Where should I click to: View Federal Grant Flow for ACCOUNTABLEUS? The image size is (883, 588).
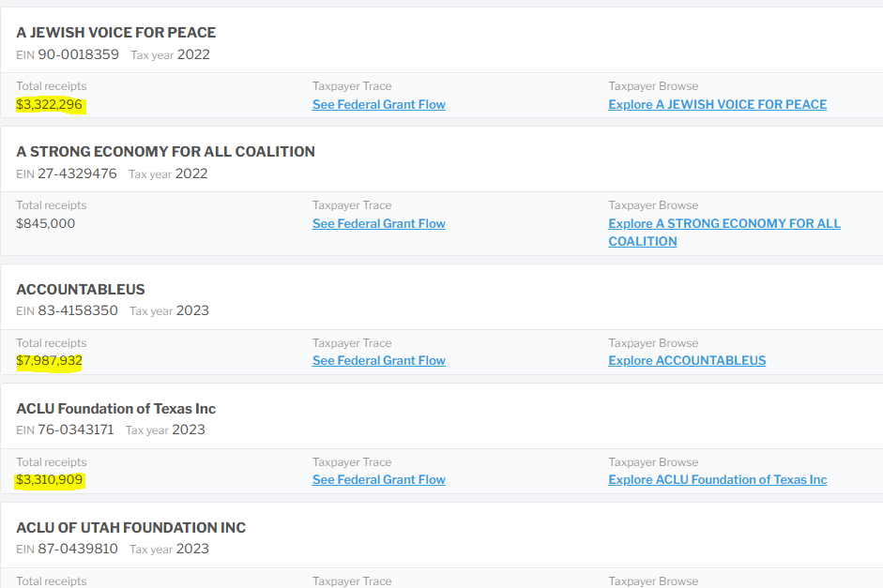tap(378, 360)
